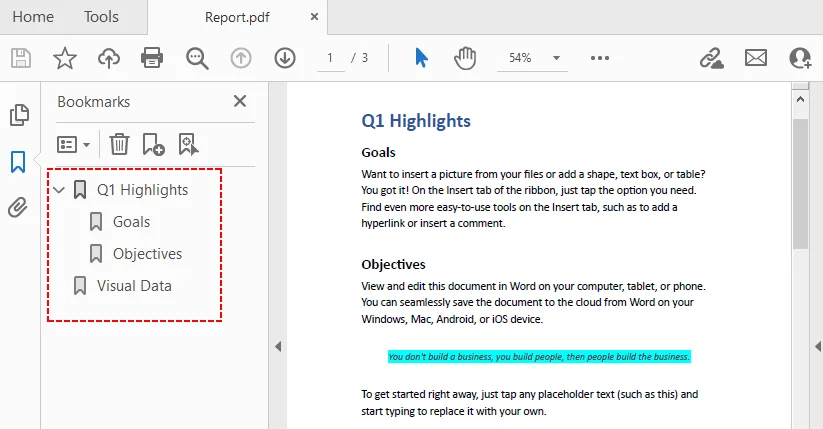Click the add user share icon
Viewport: 823px width, 429px height.
tap(800, 58)
